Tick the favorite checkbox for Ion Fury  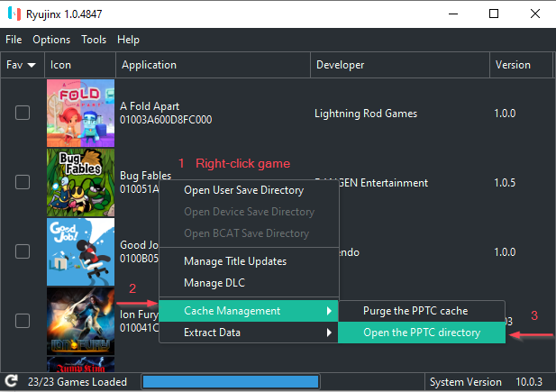23,321
